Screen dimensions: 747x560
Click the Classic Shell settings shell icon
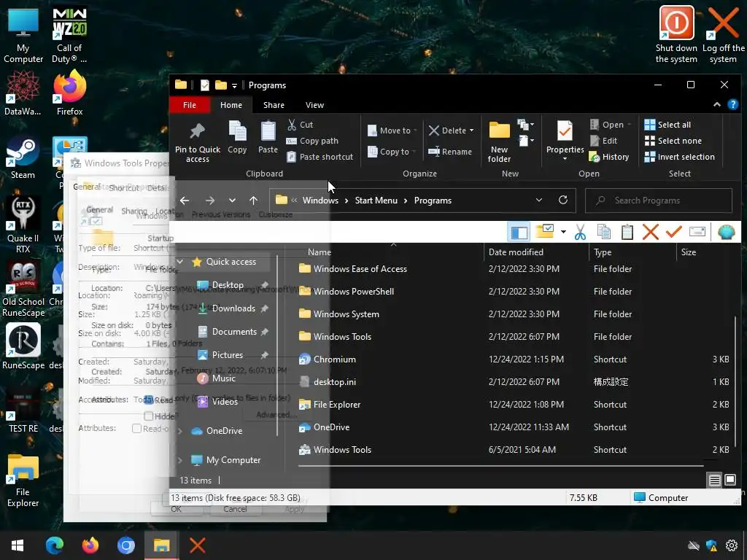click(726, 233)
